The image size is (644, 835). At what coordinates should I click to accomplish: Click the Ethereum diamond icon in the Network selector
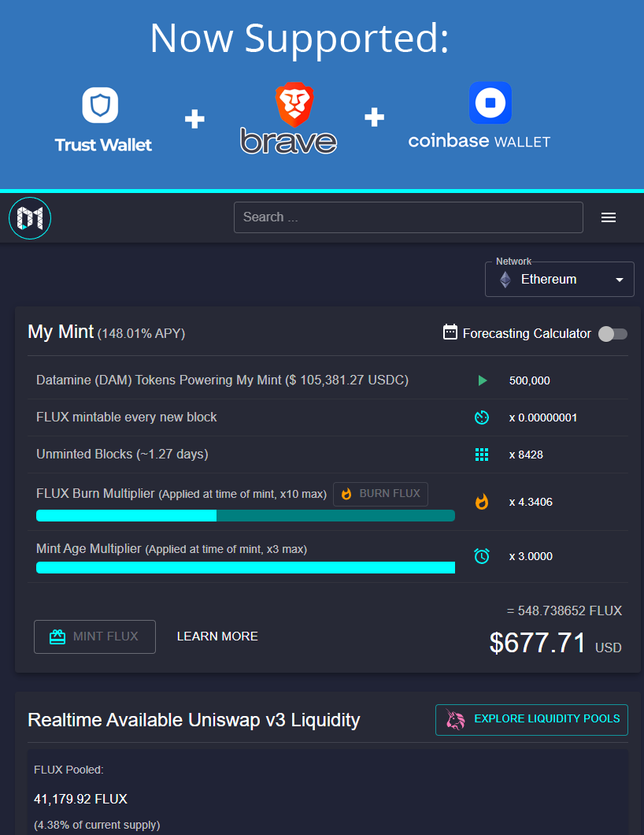[504, 279]
